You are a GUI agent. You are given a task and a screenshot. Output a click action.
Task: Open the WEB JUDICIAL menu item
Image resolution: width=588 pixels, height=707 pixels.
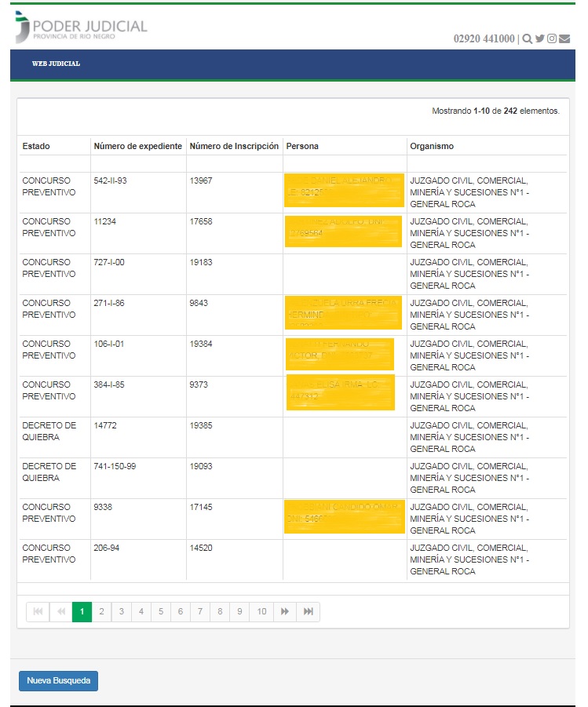click(56, 64)
